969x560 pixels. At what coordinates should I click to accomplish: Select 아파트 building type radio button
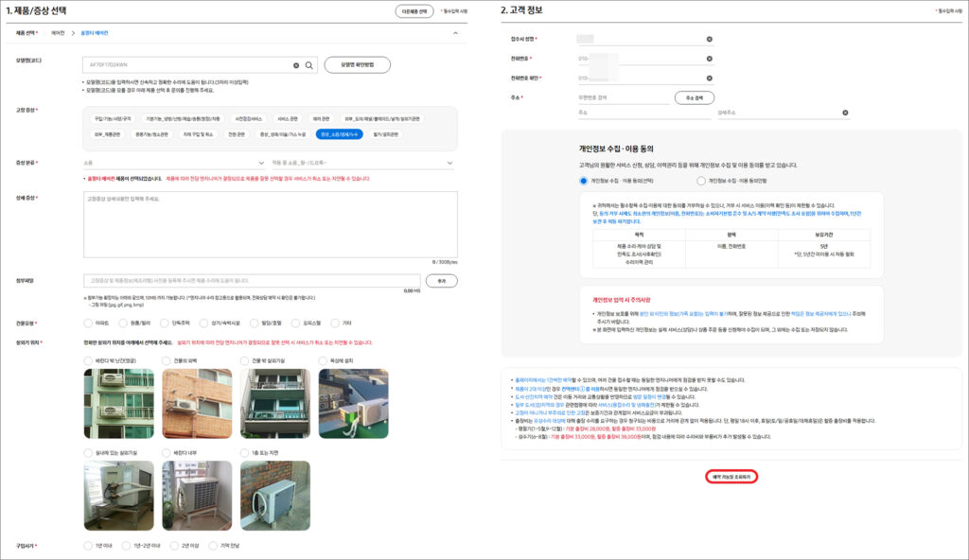89,323
